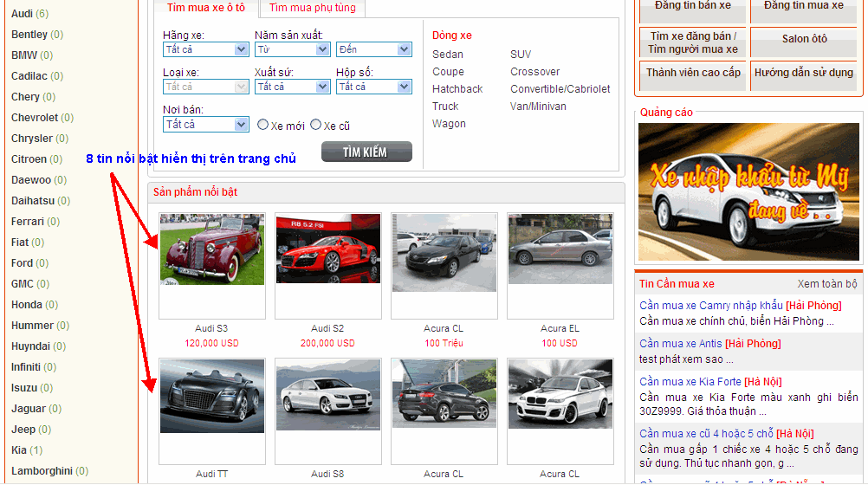Open the Audi TT car thumbnail
The height and width of the screenshot is (485, 868).
tap(212, 396)
